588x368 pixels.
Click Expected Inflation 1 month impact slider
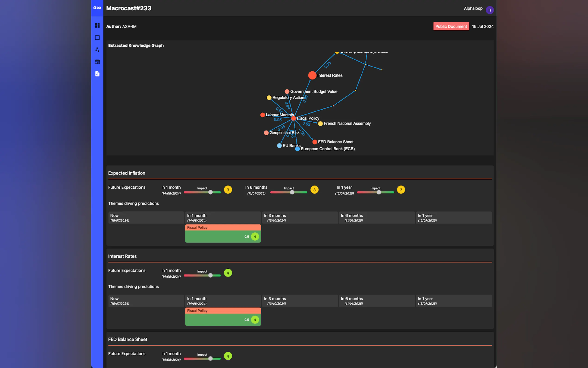[210, 192]
